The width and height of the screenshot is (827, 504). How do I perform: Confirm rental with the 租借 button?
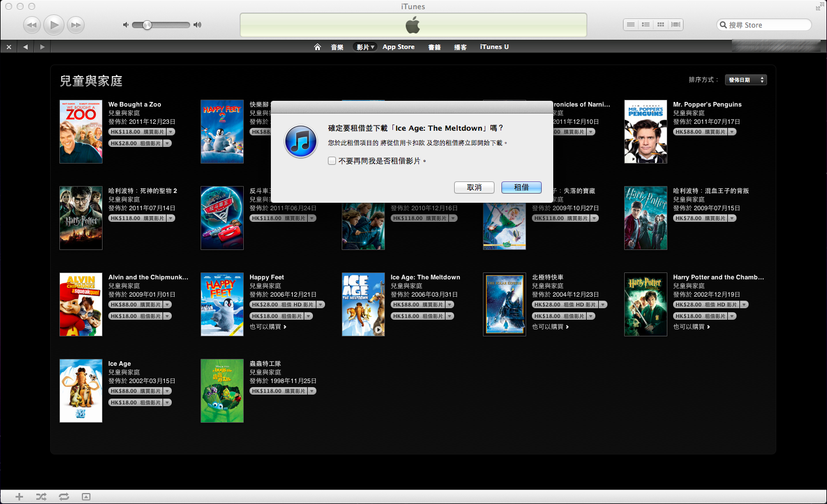click(x=521, y=187)
